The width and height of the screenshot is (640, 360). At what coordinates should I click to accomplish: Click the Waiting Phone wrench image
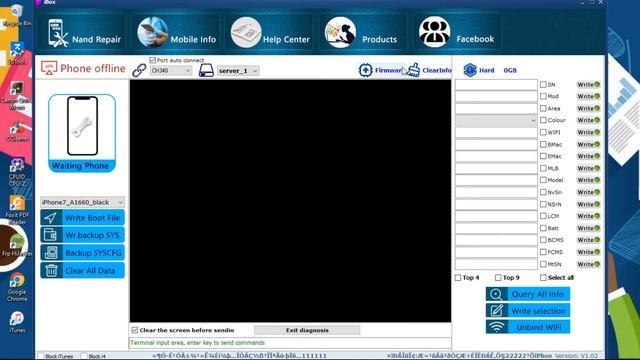82,127
